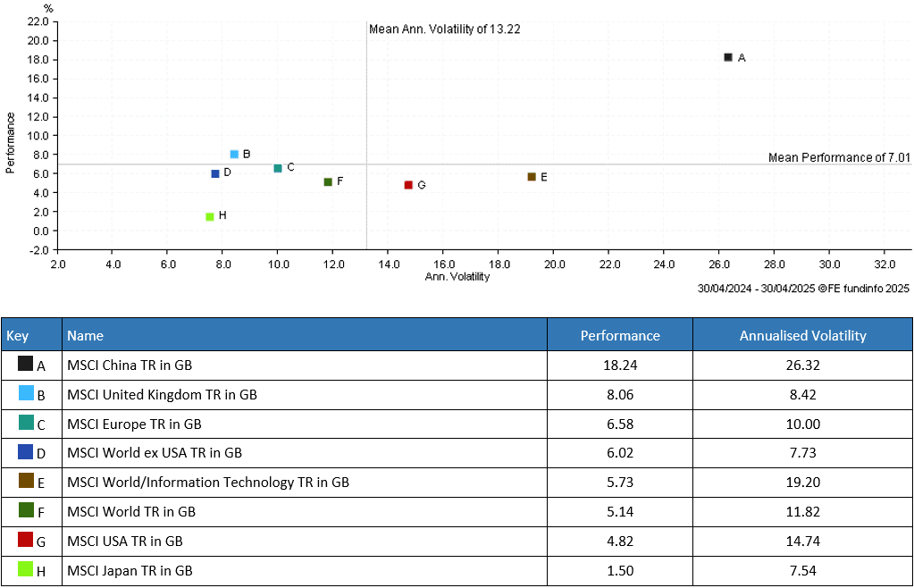Screen dimensions: 914x588
Task: Click the 22.0 tick on the performance axis
Action: click(x=38, y=21)
